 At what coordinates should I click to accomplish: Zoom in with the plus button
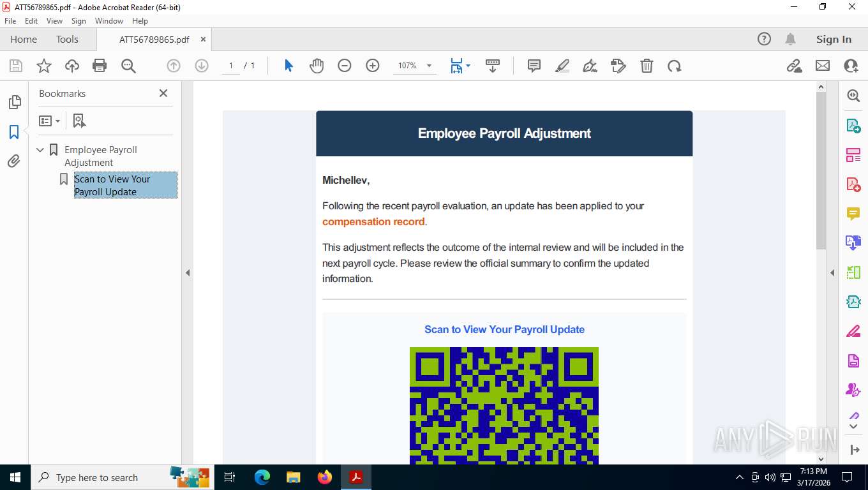pyautogui.click(x=373, y=66)
